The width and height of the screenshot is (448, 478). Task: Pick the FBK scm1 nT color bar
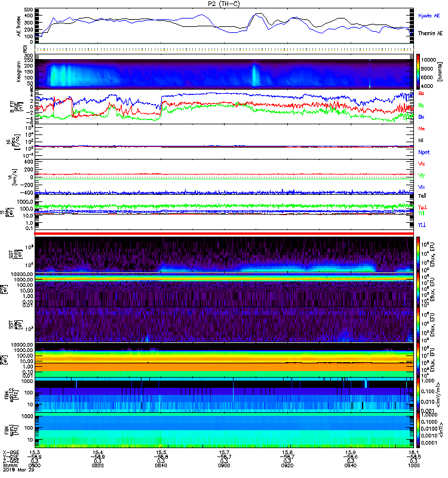[418, 430]
